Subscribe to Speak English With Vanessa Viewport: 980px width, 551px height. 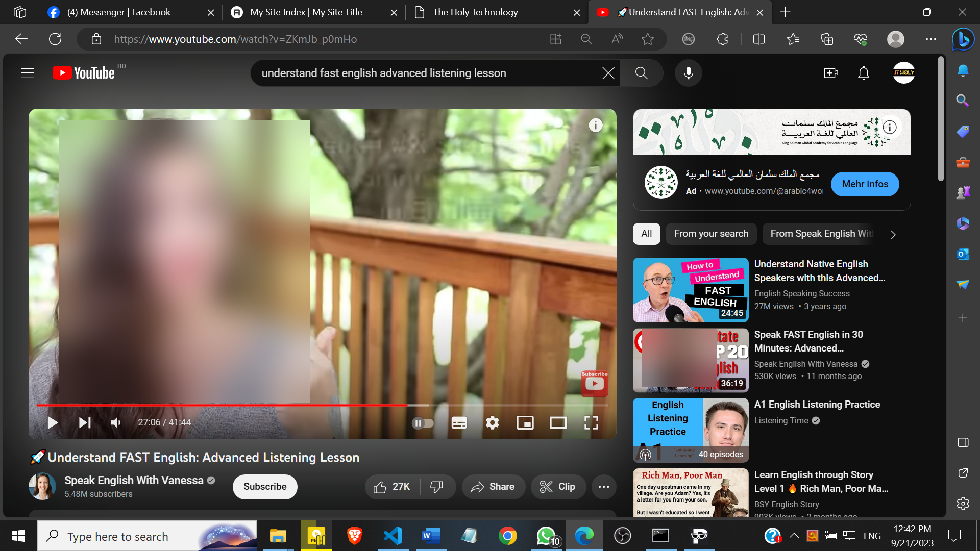pos(264,487)
